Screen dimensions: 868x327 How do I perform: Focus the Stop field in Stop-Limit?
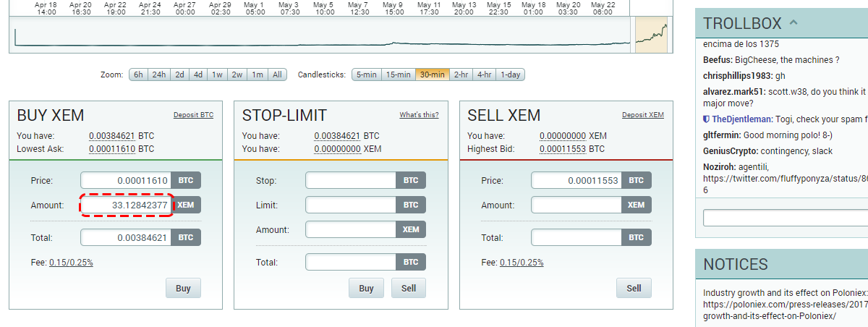point(351,181)
